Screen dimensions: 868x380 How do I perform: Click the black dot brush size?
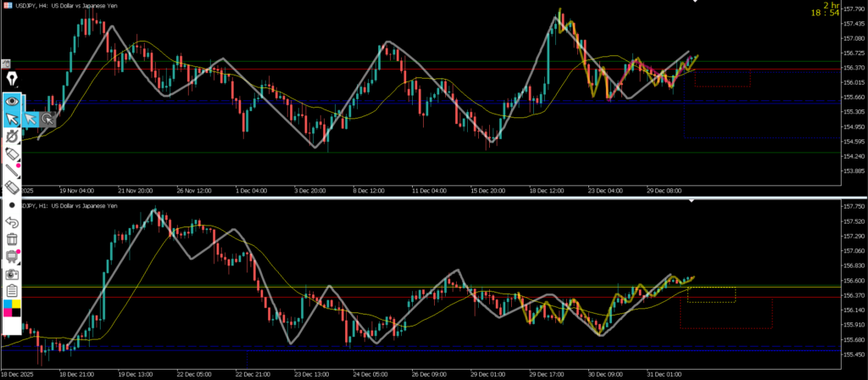tap(12, 205)
